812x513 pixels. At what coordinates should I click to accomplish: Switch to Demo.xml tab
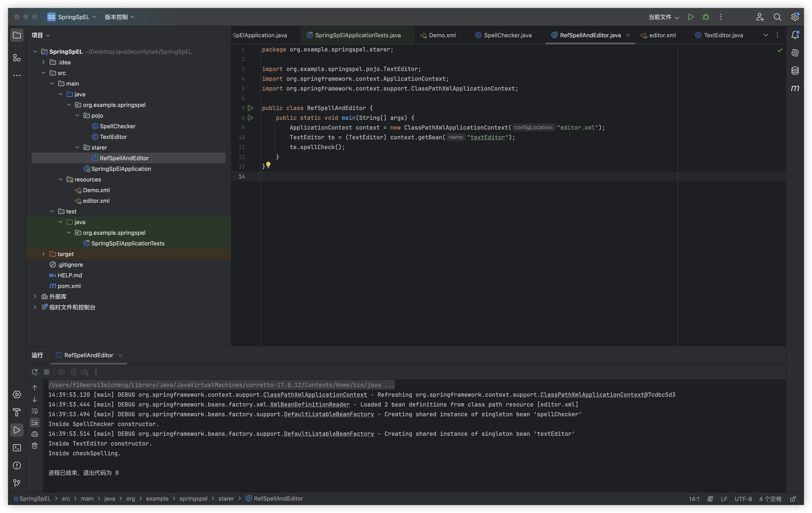pos(438,35)
